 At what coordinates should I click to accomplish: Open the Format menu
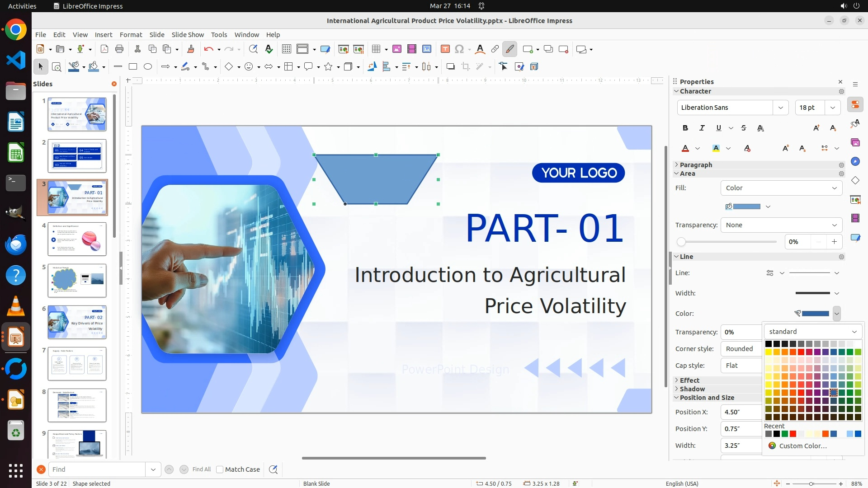[x=131, y=35]
